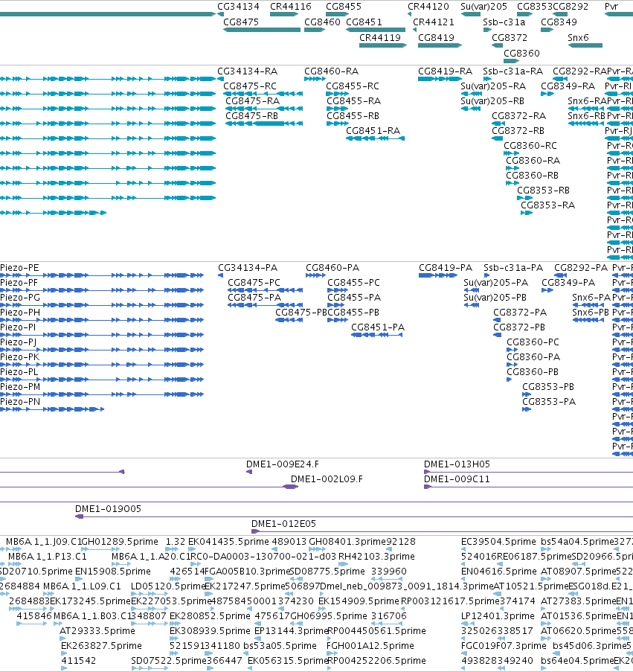Select the CR44120 gene label
This screenshot has width=633, height=672.
point(428,7)
